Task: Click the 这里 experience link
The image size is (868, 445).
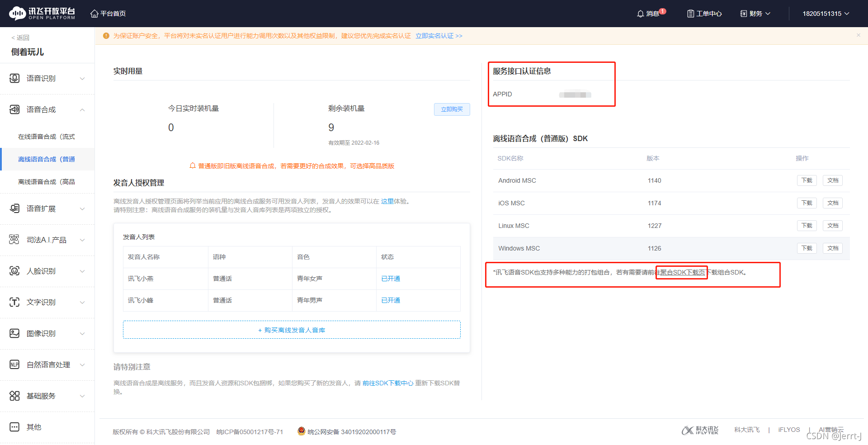Action: click(x=387, y=201)
